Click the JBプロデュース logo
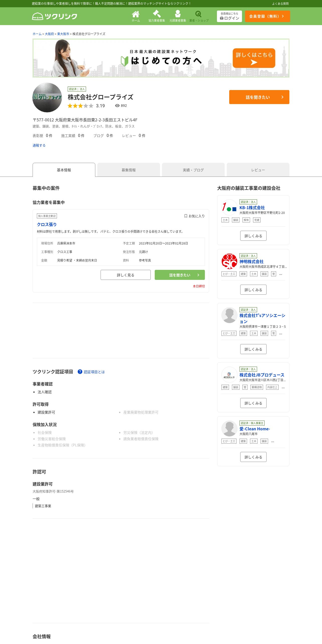Screen dimensions: 322x644 point(229,375)
